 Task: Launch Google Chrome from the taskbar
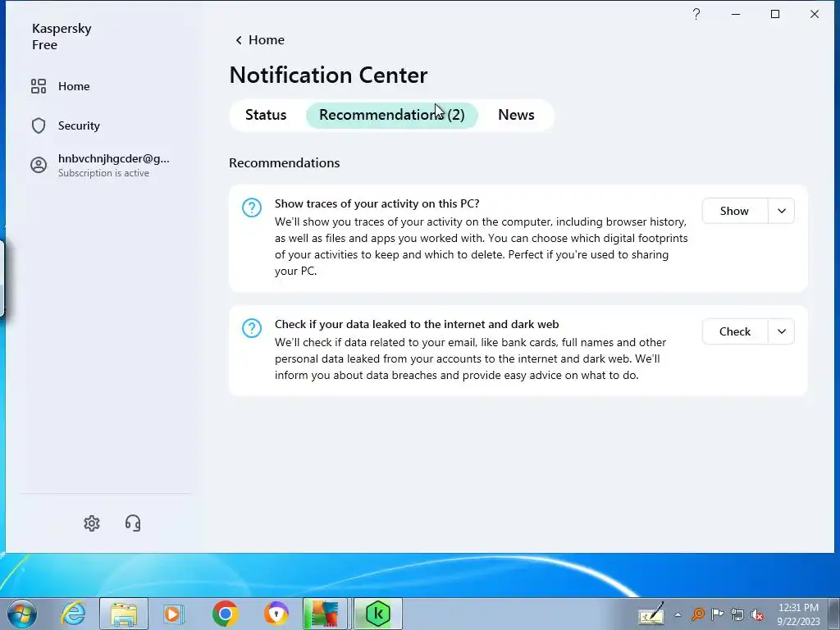point(225,614)
